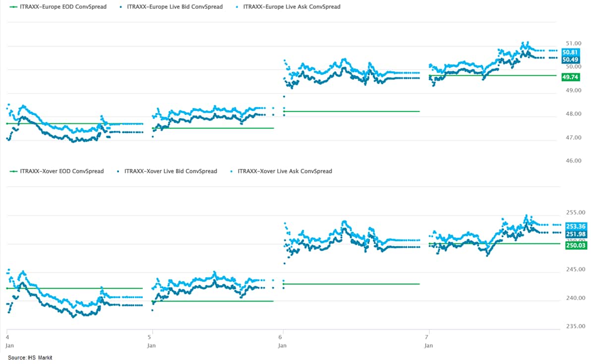The image size is (591, 364).
Task: Click the green 250.03 EOD value label
Action: 574,245
